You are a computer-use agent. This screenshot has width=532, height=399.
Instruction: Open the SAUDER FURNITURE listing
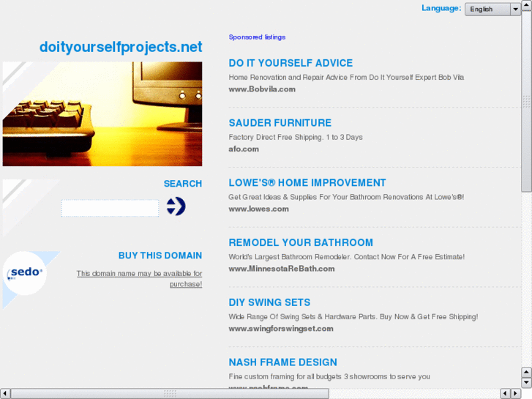tap(280, 123)
